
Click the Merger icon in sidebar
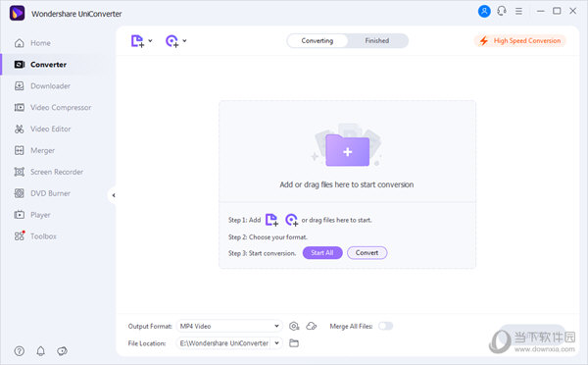[20, 150]
